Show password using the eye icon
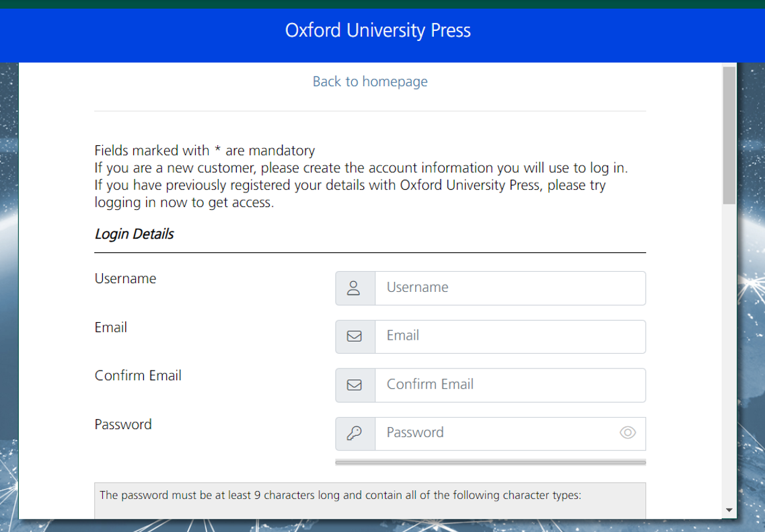Screen dimensions: 765x532 pos(628,432)
